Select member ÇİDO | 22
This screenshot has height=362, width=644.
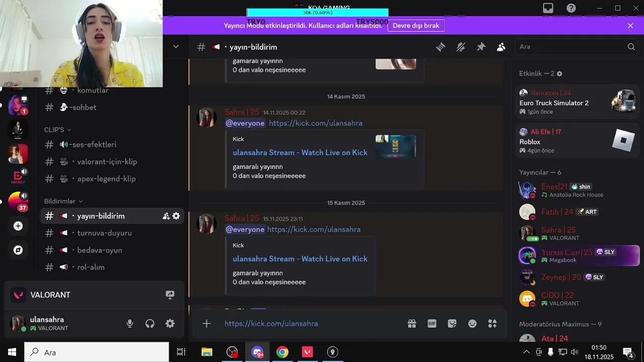[x=578, y=299]
